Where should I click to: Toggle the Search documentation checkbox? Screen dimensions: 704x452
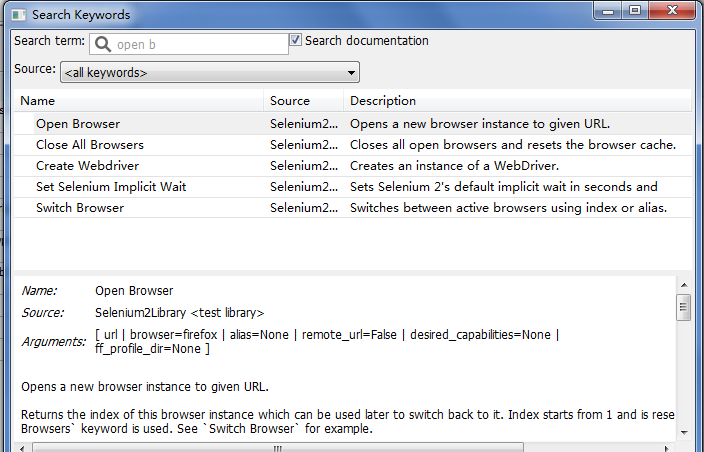click(295, 40)
